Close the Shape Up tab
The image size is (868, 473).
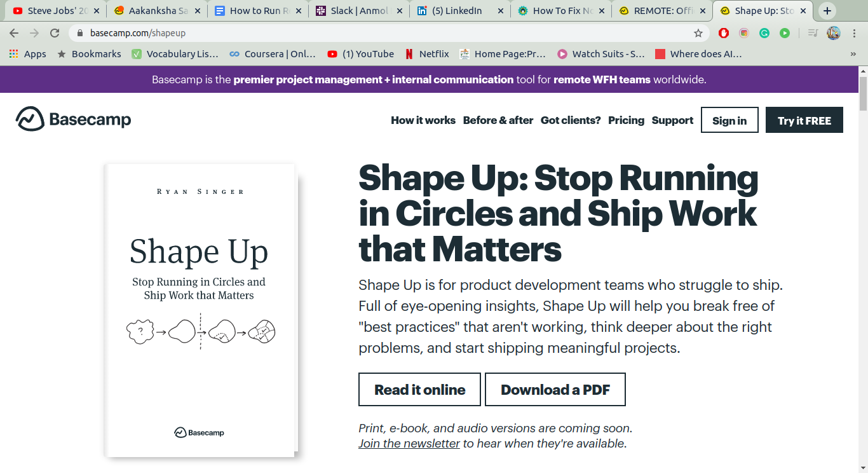[x=804, y=11]
